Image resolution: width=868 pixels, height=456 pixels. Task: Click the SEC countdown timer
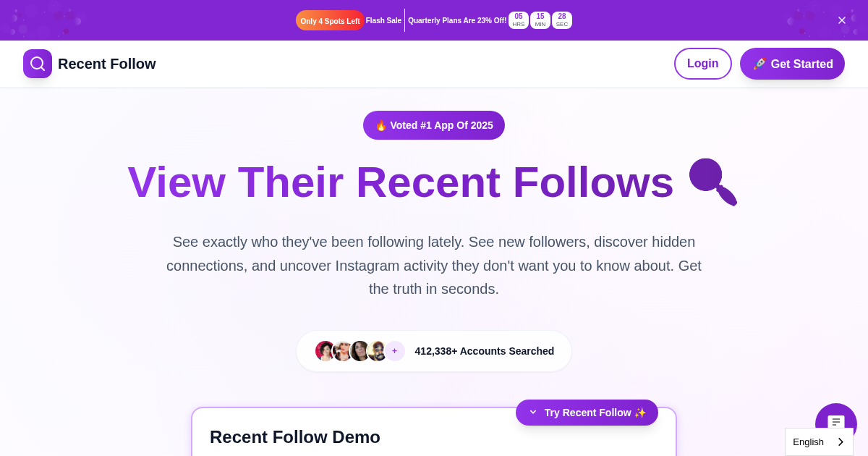[562, 20]
